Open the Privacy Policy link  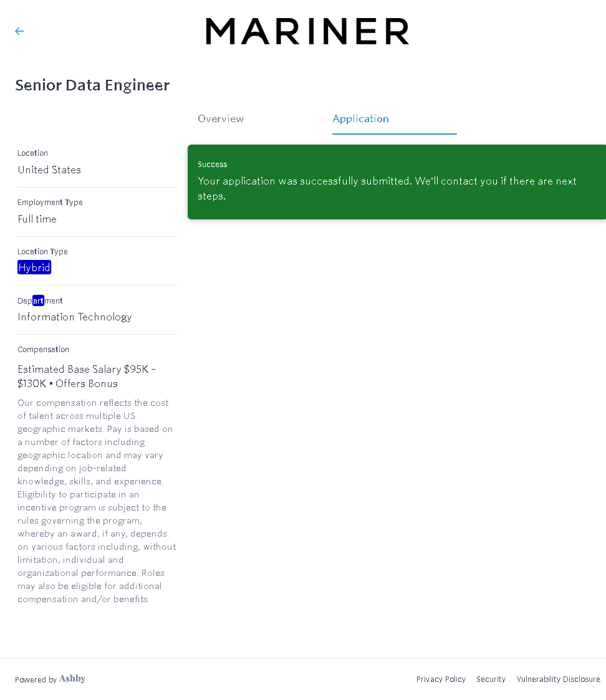coord(441,679)
